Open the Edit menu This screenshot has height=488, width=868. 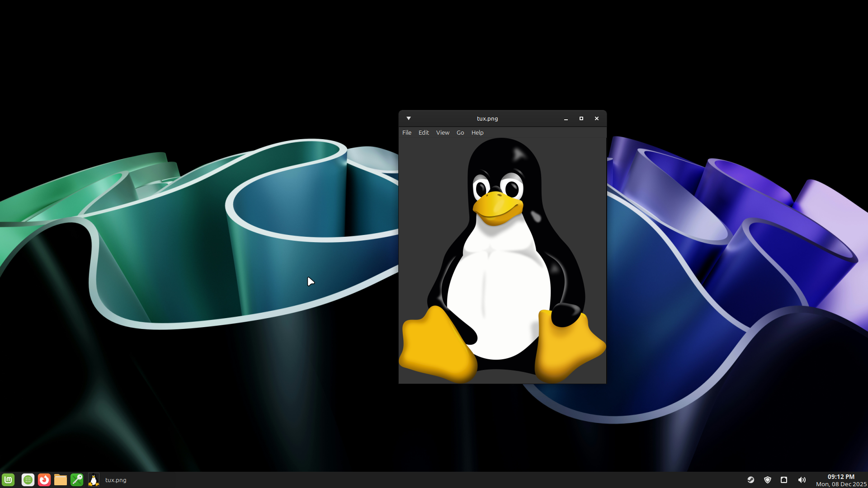coord(424,132)
